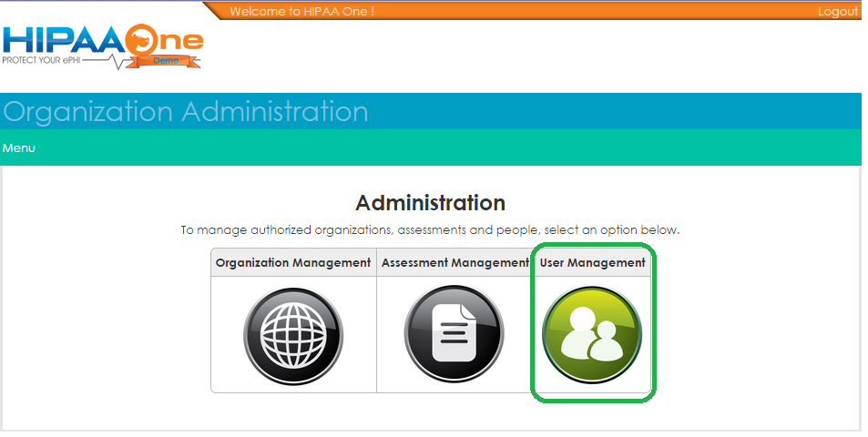Screen dimensions: 868x437
Task: Open the Menu in the green bar
Action: 19,147
